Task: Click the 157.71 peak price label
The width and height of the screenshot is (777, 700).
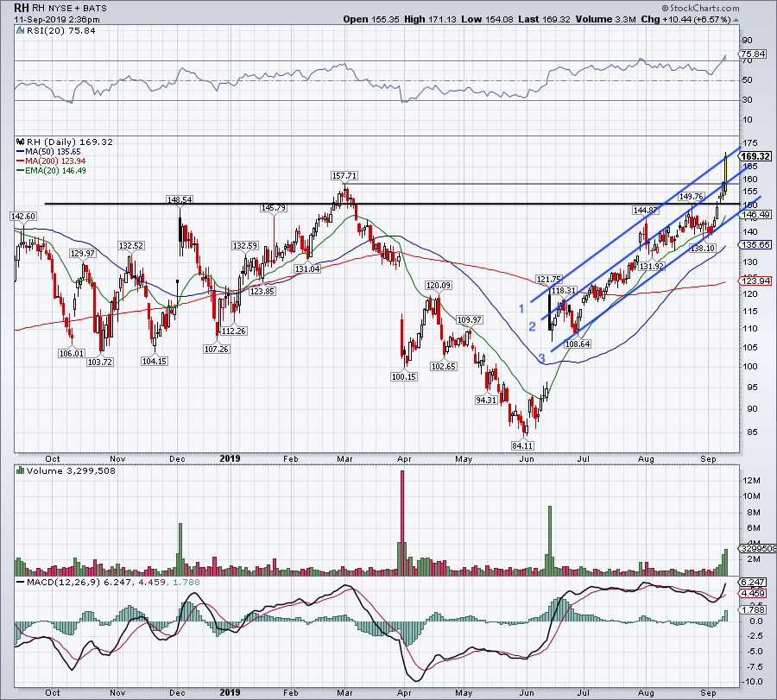Action: [x=344, y=176]
